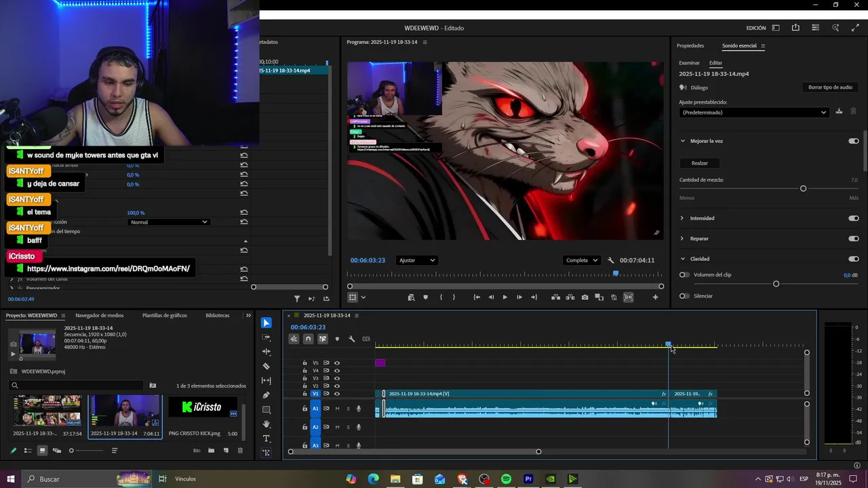Screen dimensions: 868x488
Task: Go to In point in Program monitor
Action: pos(477,297)
